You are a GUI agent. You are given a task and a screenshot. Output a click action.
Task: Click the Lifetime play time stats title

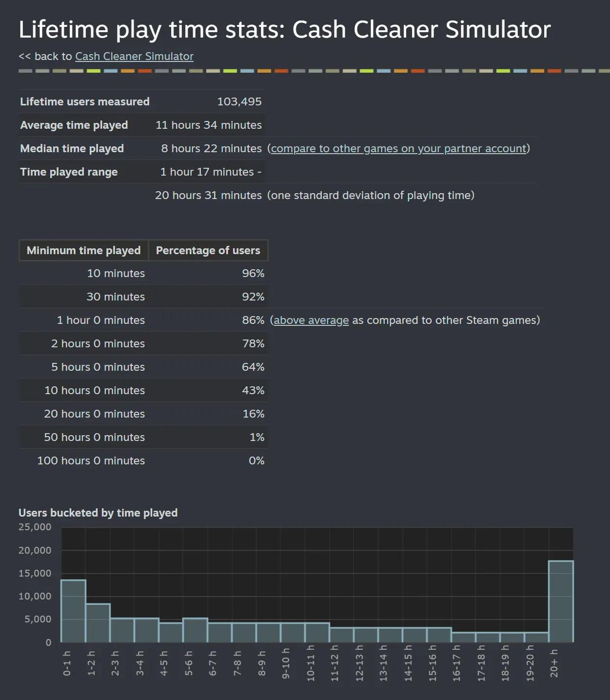click(284, 29)
